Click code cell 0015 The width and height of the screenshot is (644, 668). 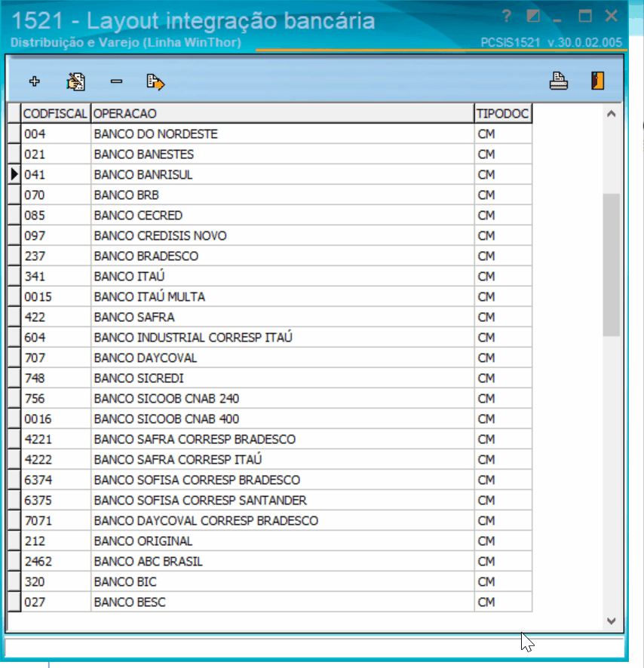click(x=56, y=297)
